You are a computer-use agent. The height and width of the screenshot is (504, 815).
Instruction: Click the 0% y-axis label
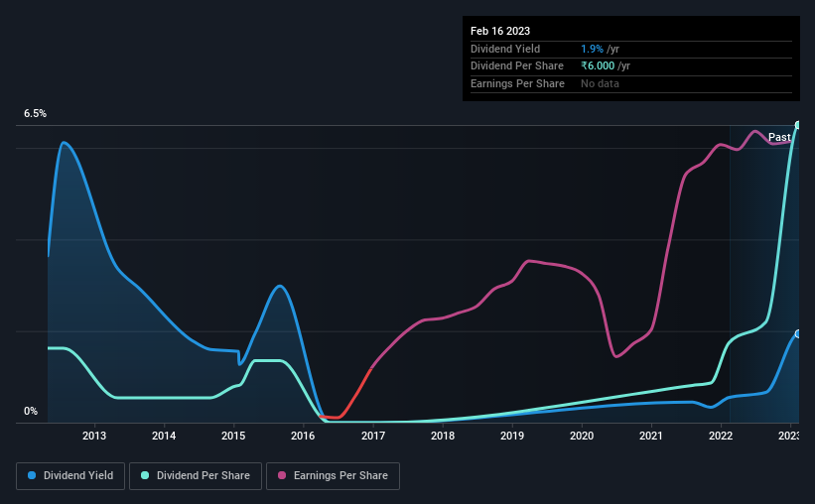[x=31, y=411]
